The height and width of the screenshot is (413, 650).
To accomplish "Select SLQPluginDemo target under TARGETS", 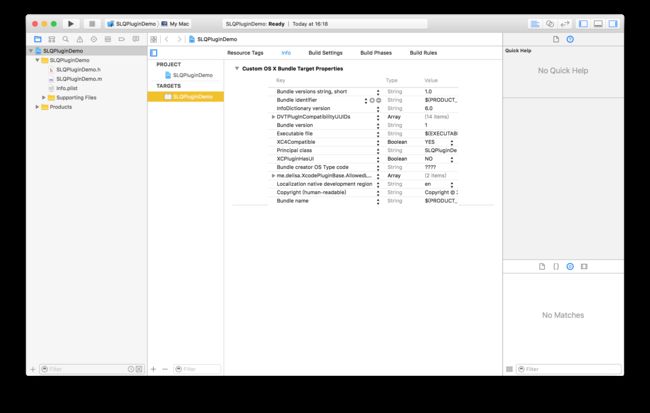I will click(186, 97).
